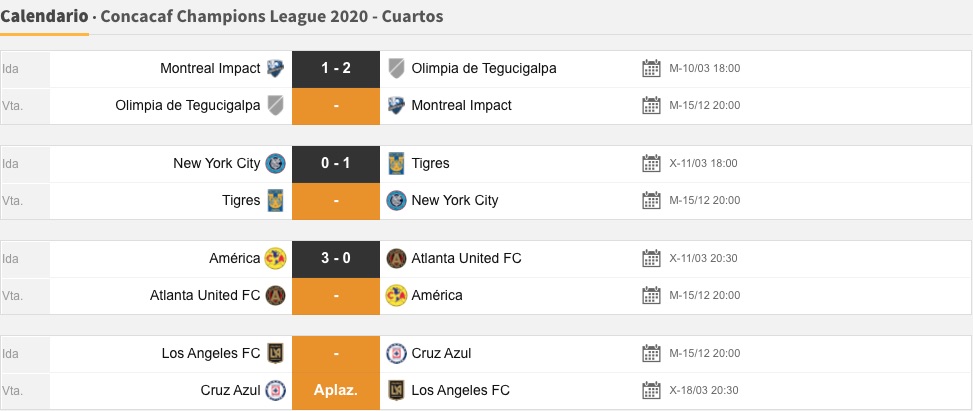Click Los Angeles FC crest in Ida row
This screenshot has height=411, width=973.
275,353
